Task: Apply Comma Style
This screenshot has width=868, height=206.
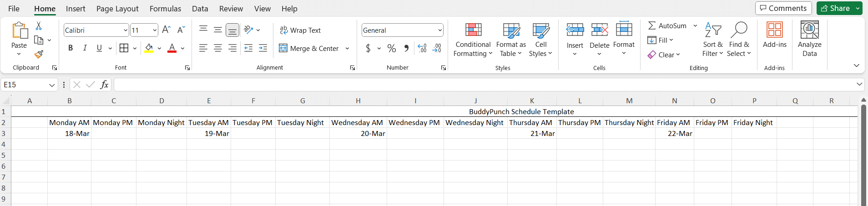Action: [406, 48]
